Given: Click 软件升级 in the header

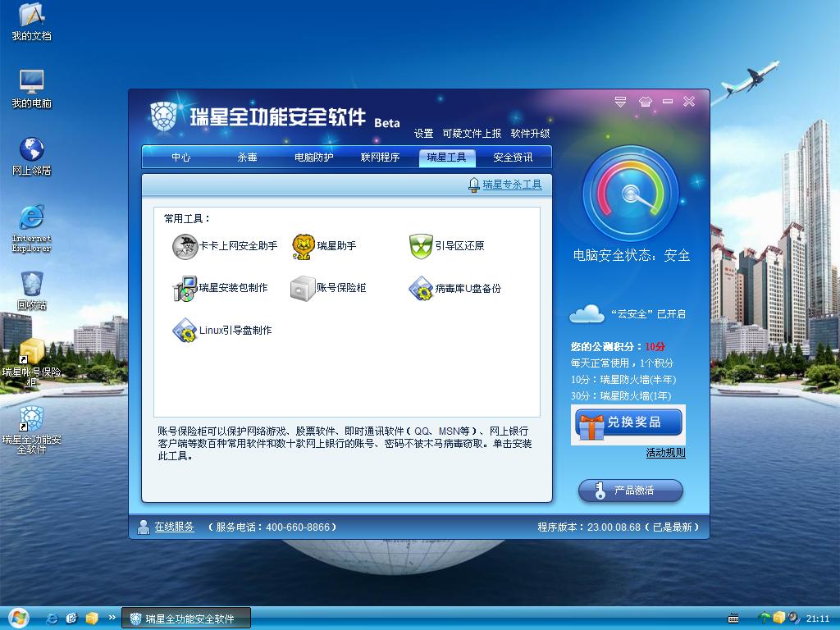Looking at the screenshot, I should pos(531,134).
